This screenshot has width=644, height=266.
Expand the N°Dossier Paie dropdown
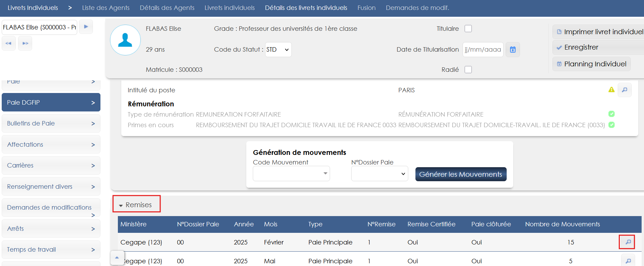tap(379, 174)
